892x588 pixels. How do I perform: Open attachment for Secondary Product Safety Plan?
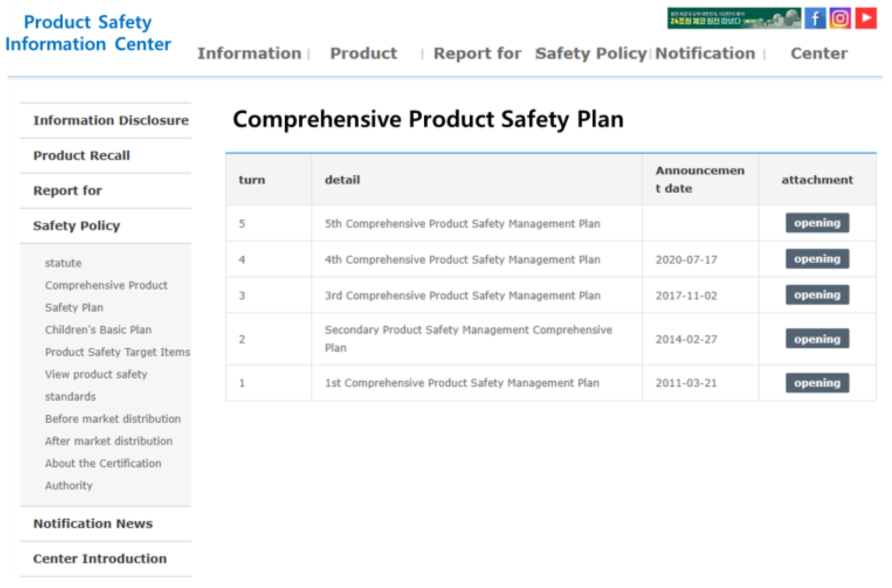tap(817, 339)
